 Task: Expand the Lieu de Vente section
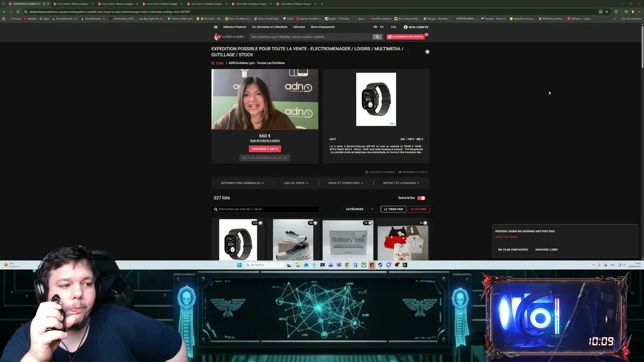point(296,183)
